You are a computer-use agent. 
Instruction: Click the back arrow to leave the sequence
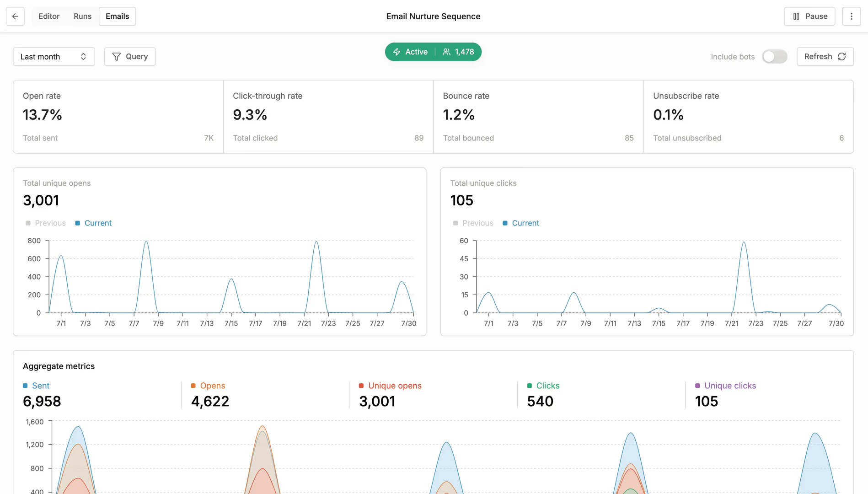click(x=14, y=16)
